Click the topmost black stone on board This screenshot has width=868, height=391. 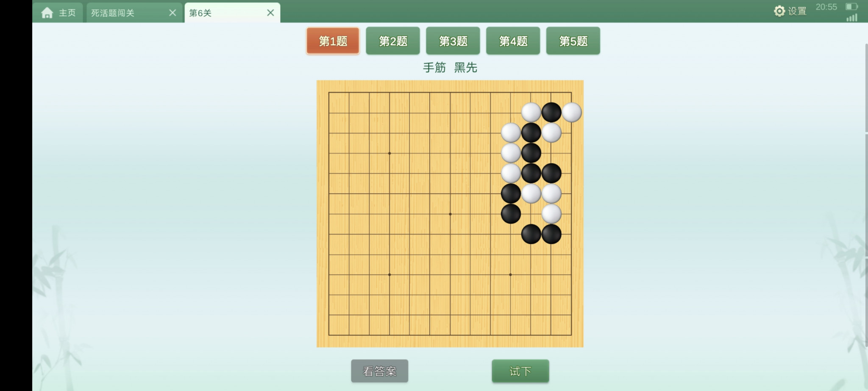pyautogui.click(x=551, y=112)
